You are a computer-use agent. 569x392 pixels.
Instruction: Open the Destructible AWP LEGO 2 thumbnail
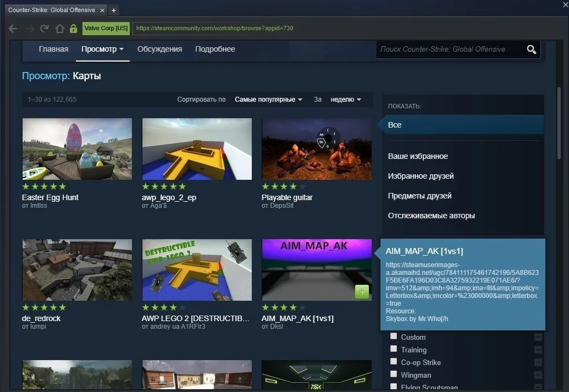[x=197, y=270]
